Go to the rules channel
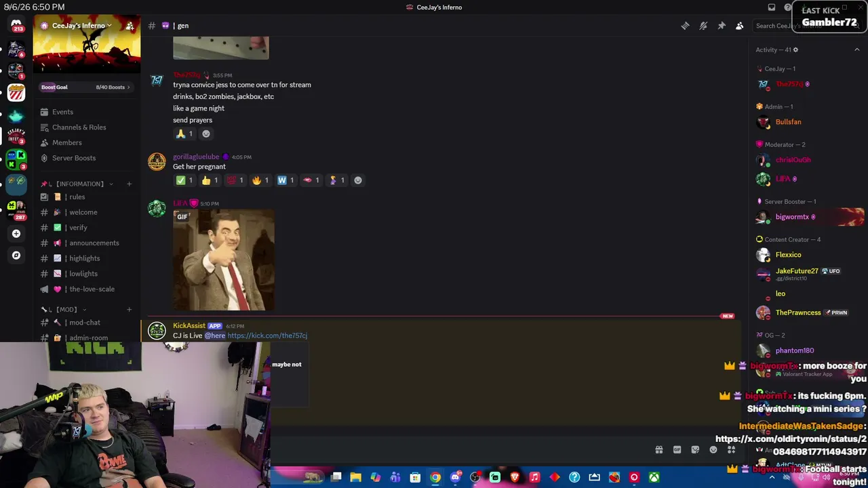The height and width of the screenshot is (488, 868). (87, 197)
